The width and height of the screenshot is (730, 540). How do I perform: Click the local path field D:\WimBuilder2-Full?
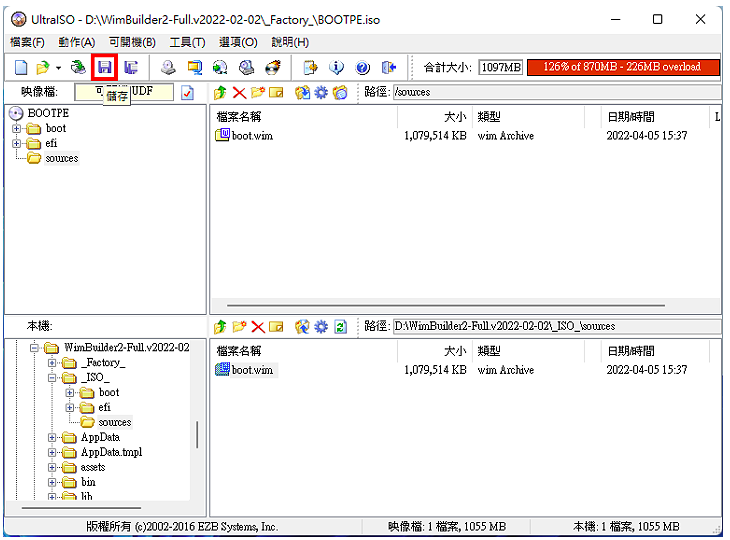click(x=557, y=326)
